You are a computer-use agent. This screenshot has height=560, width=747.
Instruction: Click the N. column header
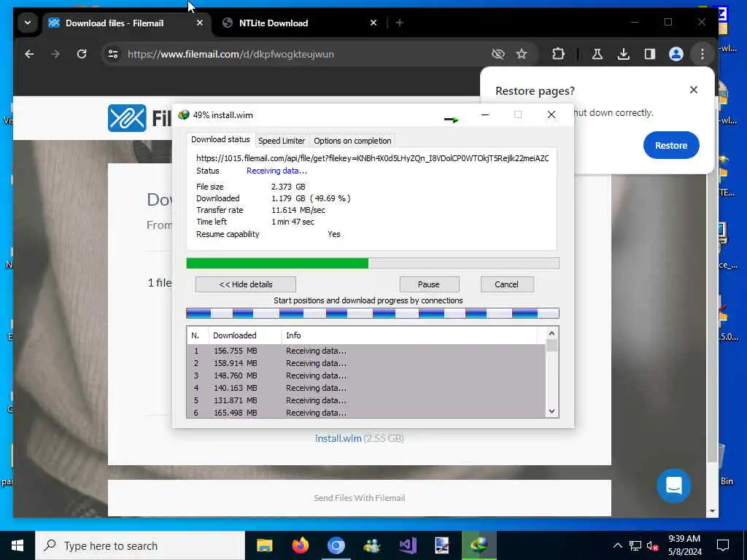point(198,335)
